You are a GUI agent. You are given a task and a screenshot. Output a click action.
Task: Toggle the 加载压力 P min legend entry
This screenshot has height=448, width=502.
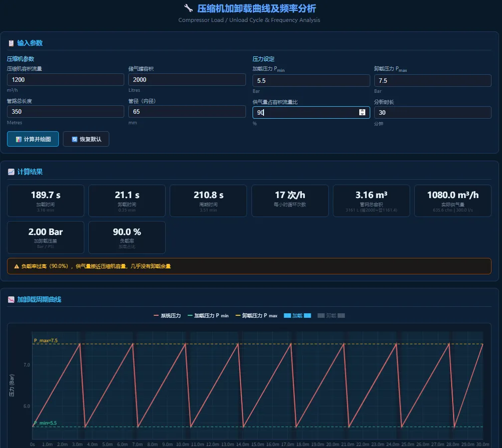coord(208,315)
